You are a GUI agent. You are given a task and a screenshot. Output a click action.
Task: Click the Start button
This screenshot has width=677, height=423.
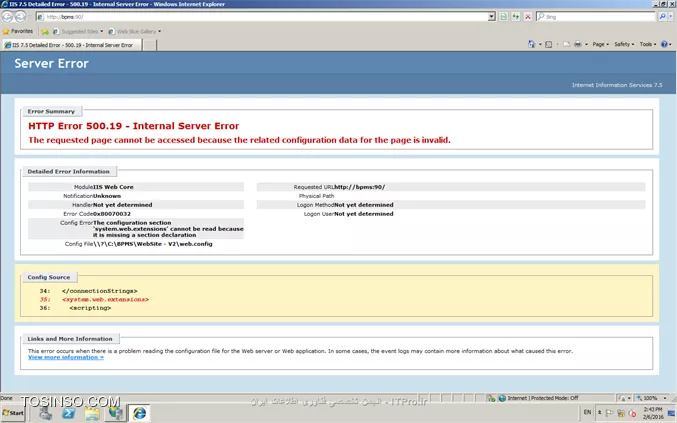point(13,413)
